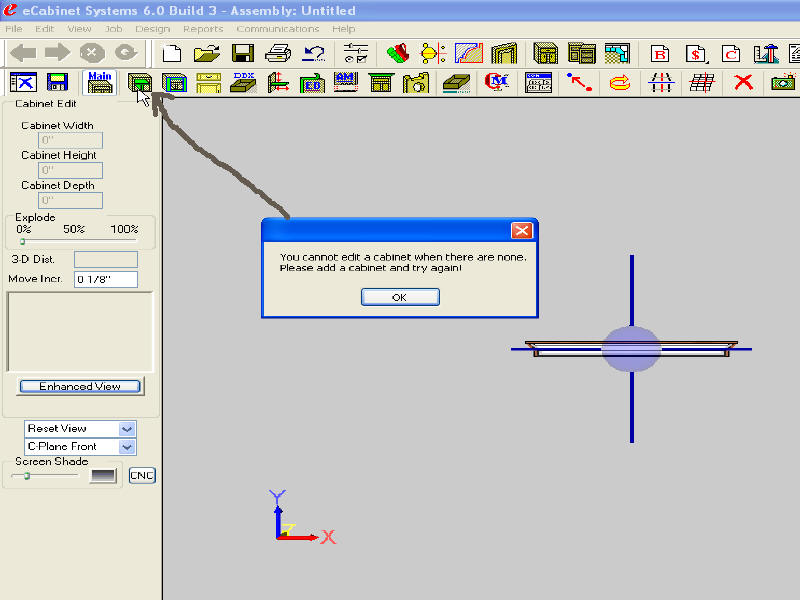This screenshot has width=800, height=600.
Task: Click the red arrow move point icon
Action: pos(579,82)
